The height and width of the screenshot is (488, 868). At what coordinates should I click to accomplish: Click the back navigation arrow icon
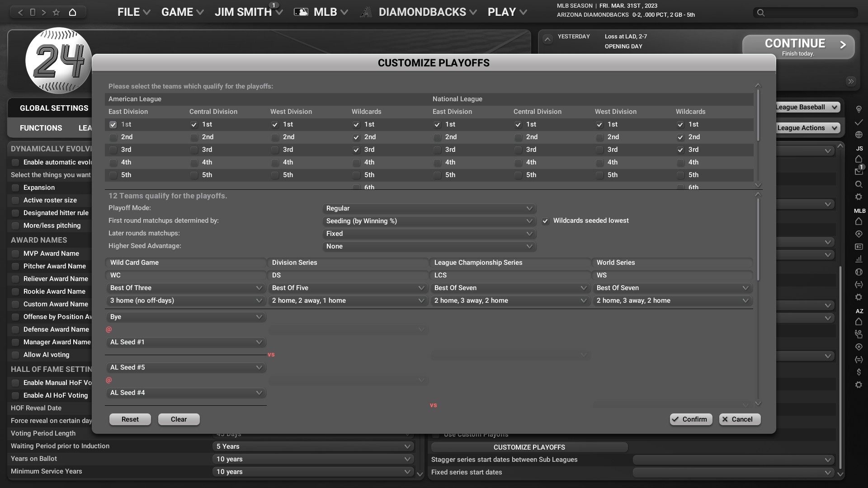[x=20, y=11]
